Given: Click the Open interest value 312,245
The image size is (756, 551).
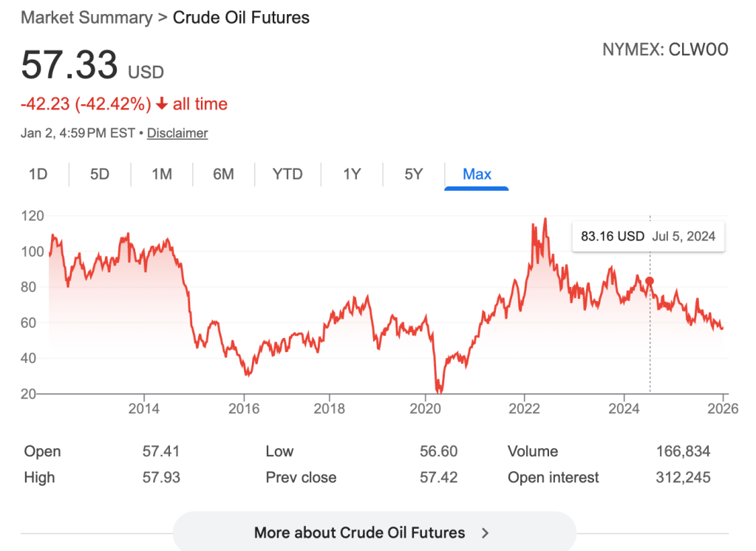Looking at the screenshot, I should point(683,478).
